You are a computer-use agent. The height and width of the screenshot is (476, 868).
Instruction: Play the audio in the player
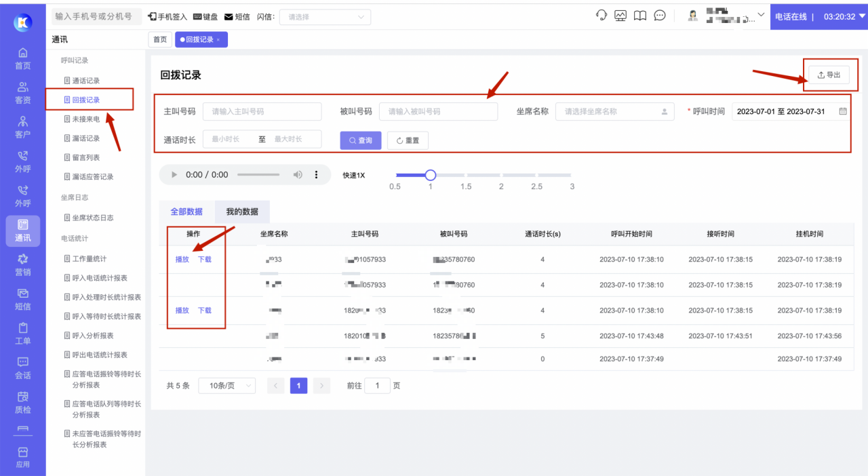[174, 174]
